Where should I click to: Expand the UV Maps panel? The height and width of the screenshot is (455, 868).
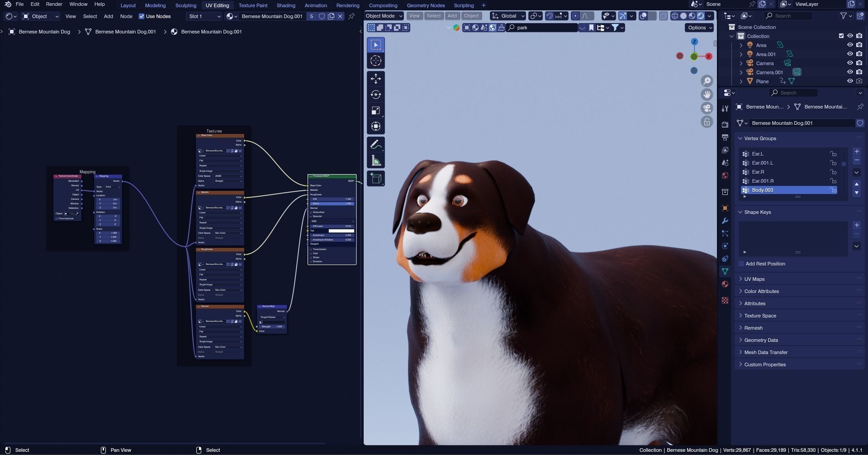[754, 279]
